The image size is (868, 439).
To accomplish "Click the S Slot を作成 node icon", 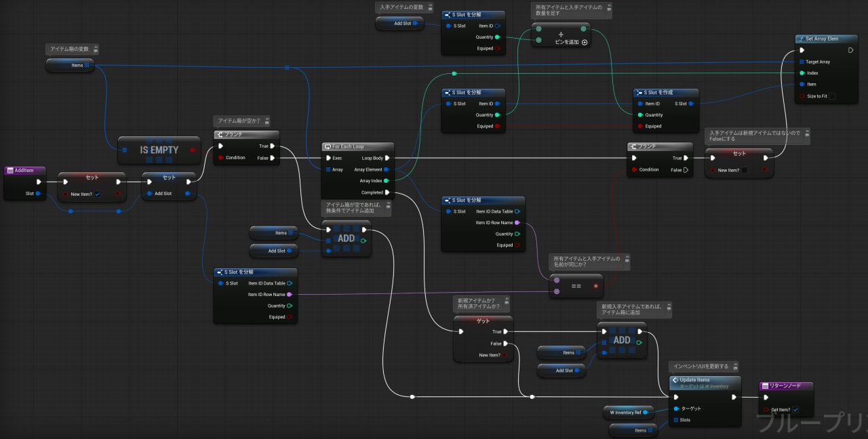I will coord(639,92).
